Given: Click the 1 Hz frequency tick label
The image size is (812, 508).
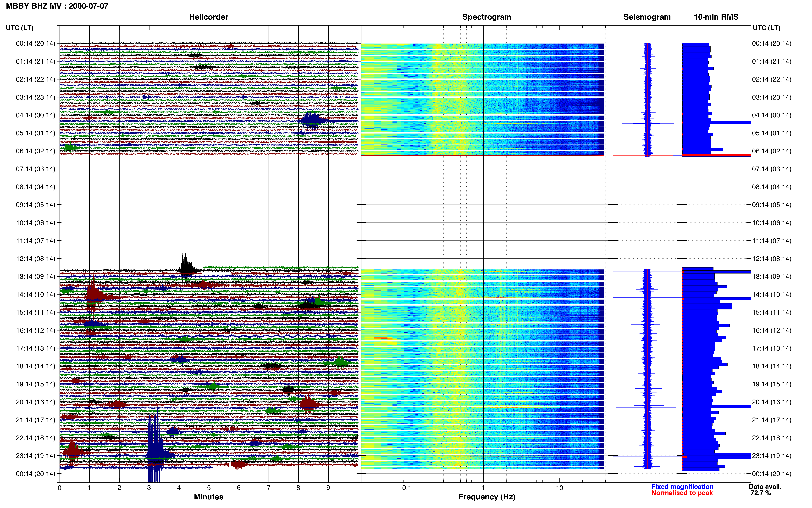Looking at the screenshot, I should [x=483, y=488].
